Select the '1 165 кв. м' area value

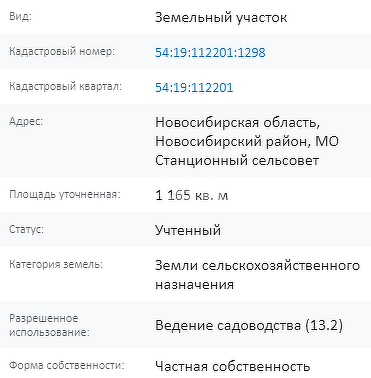click(x=192, y=195)
